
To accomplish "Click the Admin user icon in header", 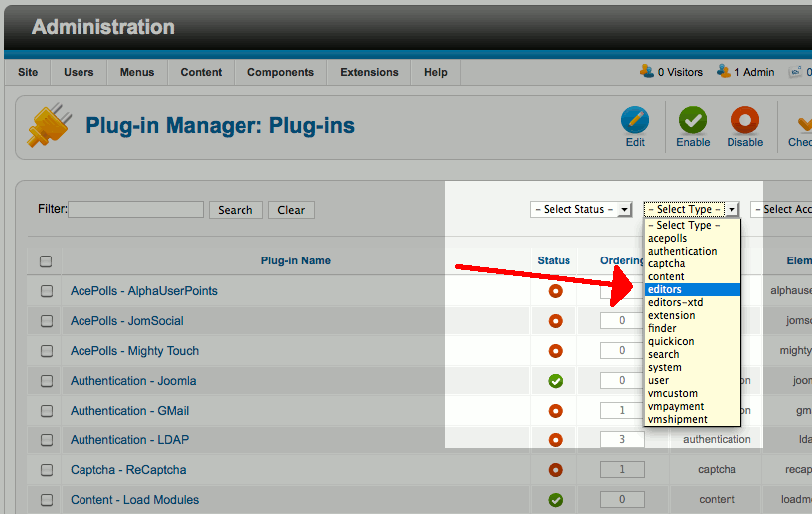I will coord(724,71).
